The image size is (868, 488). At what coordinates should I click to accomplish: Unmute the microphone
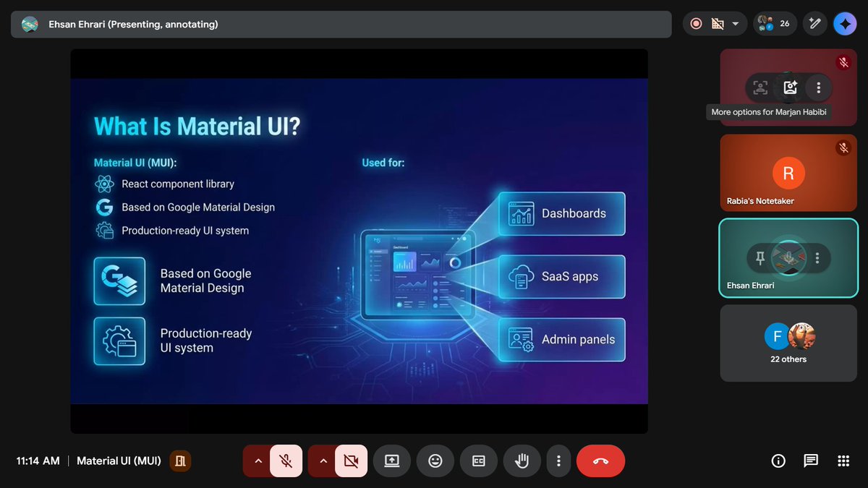point(286,461)
